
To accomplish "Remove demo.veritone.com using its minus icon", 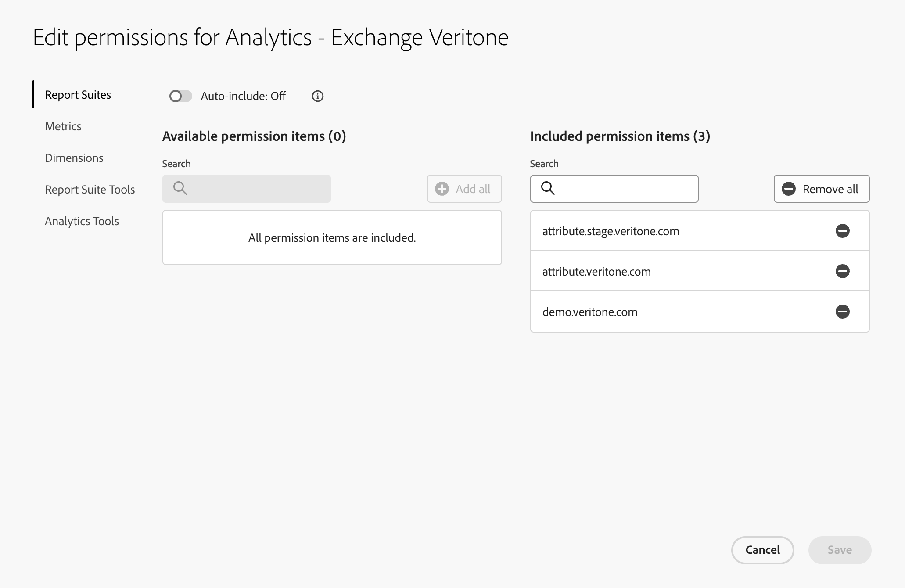I will (x=842, y=312).
